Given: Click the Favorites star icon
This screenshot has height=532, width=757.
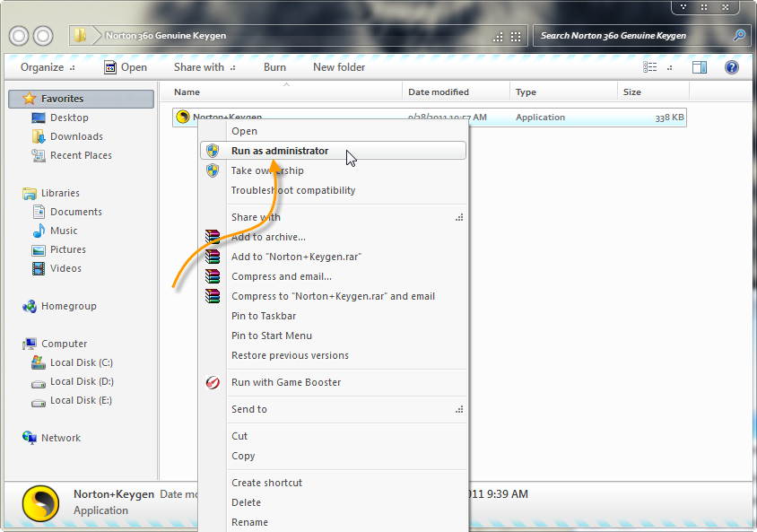Looking at the screenshot, I should click(x=30, y=99).
